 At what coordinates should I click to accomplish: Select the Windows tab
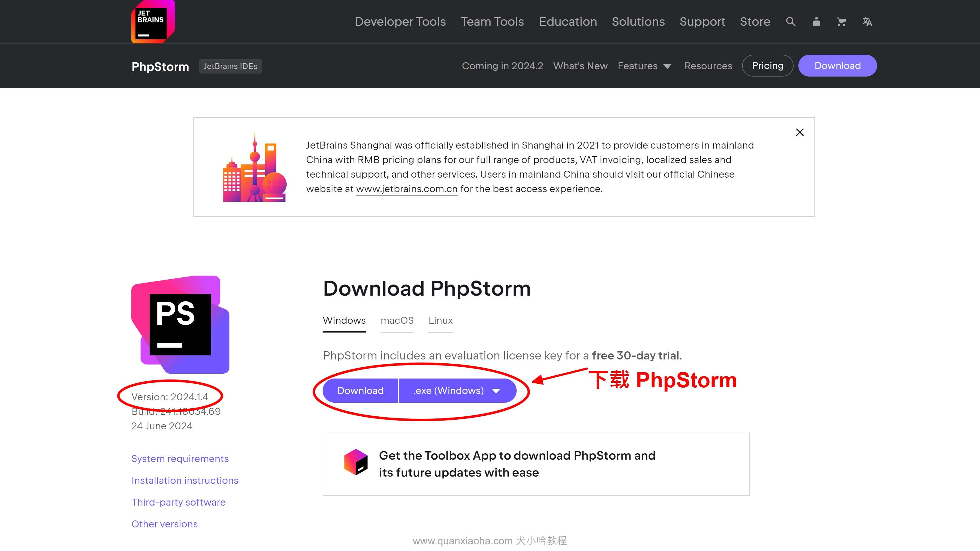344,320
